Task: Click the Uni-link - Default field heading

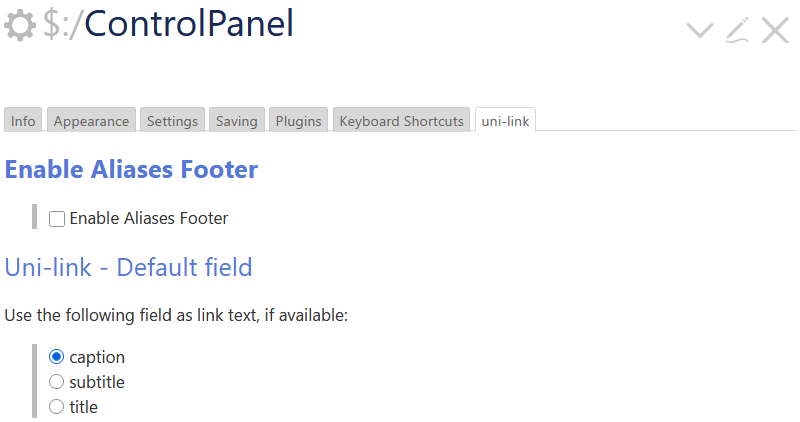Action: point(128,267)
